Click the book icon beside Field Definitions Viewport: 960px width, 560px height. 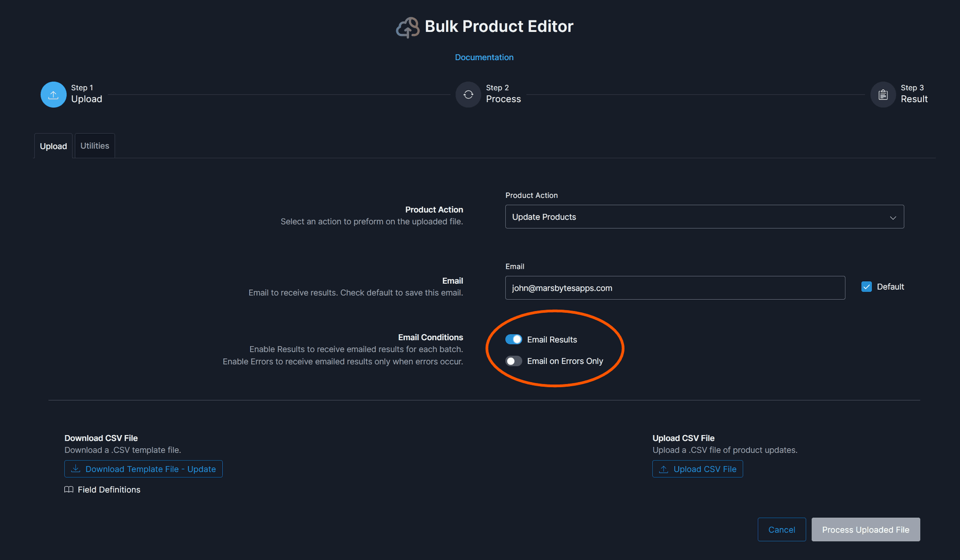(x=68, y=490)
